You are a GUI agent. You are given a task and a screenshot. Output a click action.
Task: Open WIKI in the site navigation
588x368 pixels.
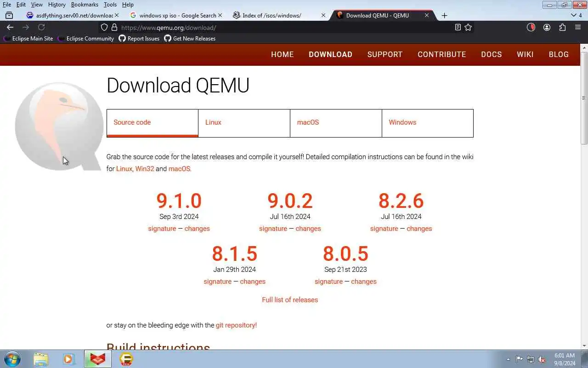click(525, 54)
